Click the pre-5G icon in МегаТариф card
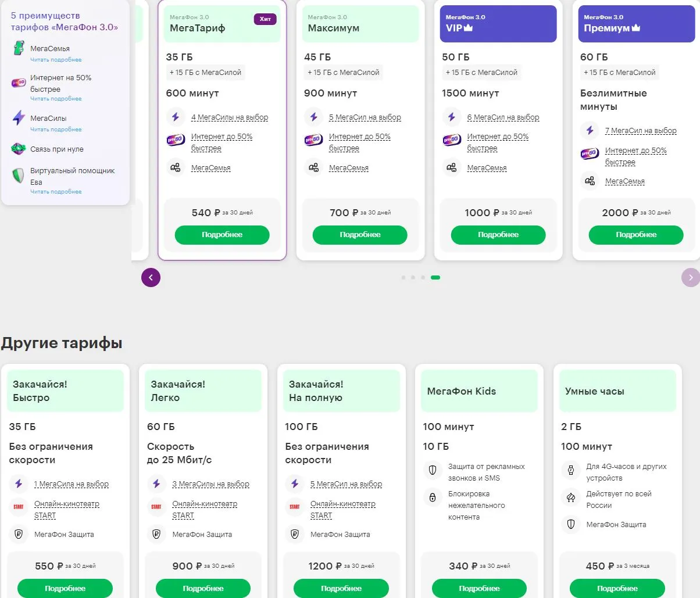The height and width of the screenshot is (598, 700). coord(176,140)
